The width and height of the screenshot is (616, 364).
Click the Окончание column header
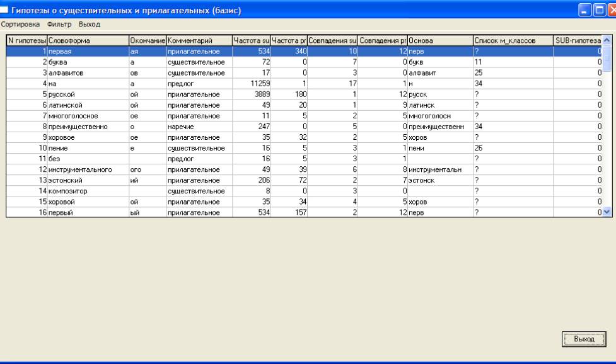(x=147, y=41)
